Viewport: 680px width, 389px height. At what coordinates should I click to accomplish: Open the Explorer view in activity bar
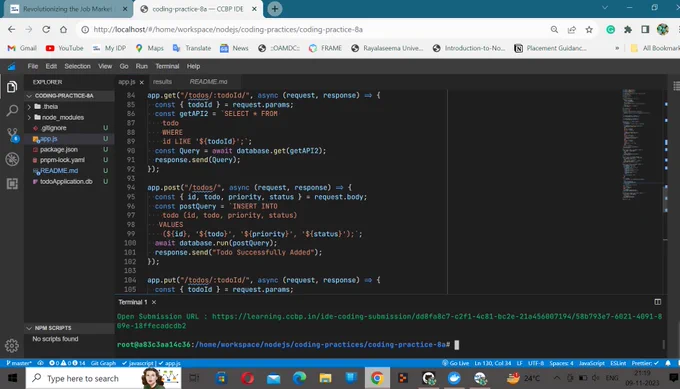(x=12, y=87)
